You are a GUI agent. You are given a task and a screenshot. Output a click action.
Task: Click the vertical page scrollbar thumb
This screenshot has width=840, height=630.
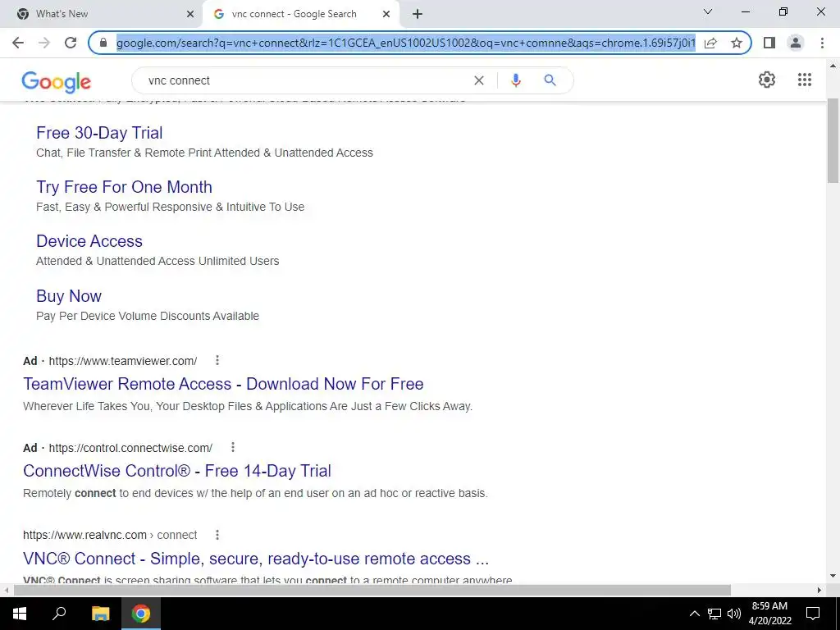pyautogui.click(x=833, y=141)
